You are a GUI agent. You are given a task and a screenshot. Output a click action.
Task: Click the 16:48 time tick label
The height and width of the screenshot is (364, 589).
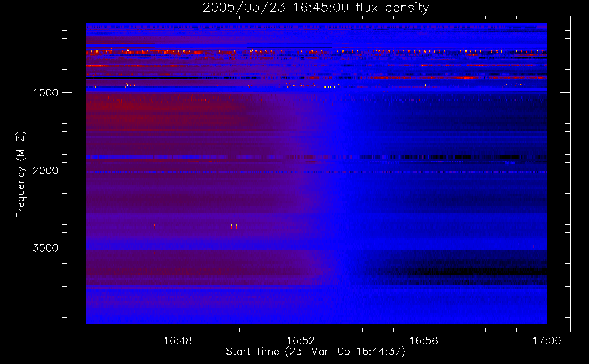click(178, 341)
